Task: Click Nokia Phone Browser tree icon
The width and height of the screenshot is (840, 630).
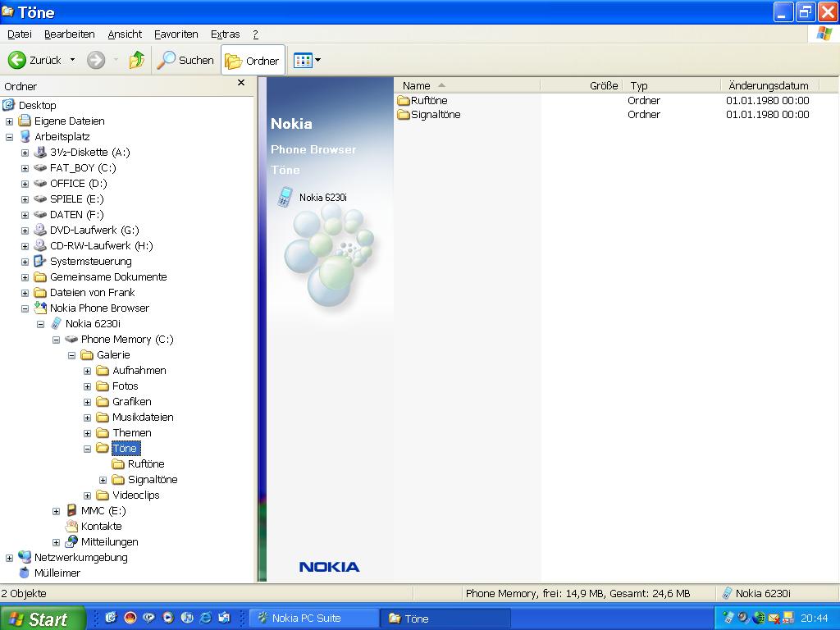Action: (x=40, y=308)
